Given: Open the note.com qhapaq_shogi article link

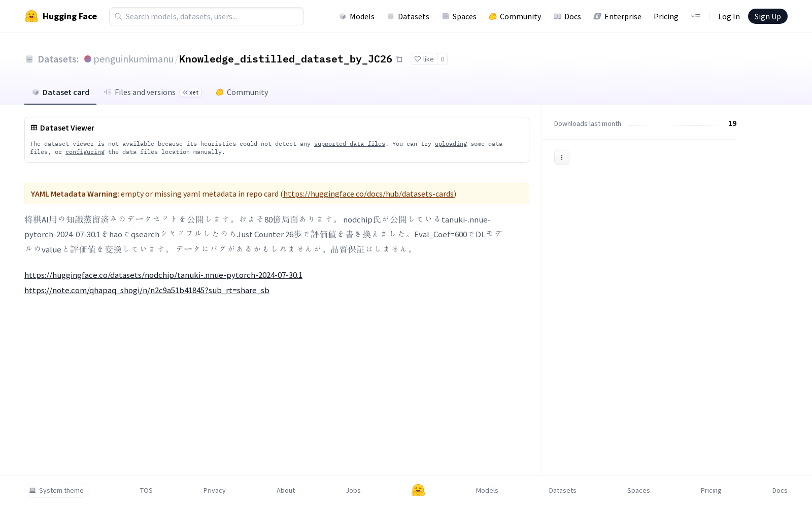Looking at the screenshot, I should click(x=147, y=290).
